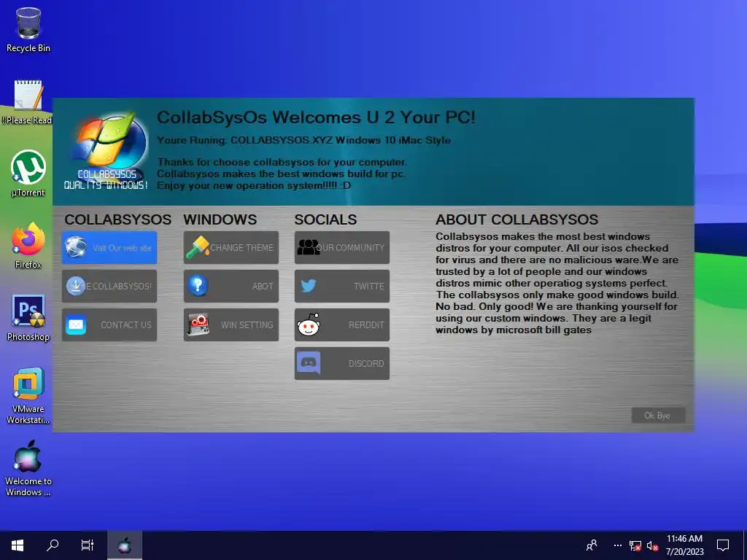747x560 pixels.
Task: Launch the Firefox desktop shortcut
Action: tap(28, 246)
